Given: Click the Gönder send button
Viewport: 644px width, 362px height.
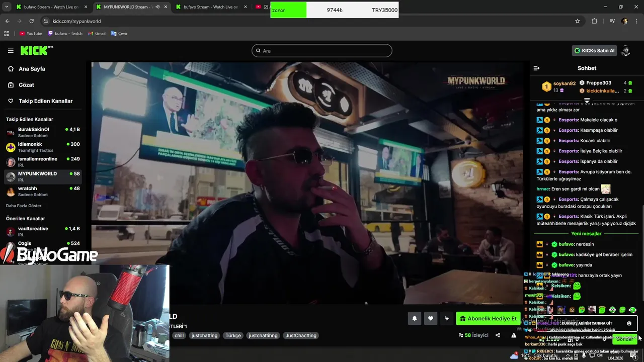Looking at the screenshot, I should [x=624, y=339].
